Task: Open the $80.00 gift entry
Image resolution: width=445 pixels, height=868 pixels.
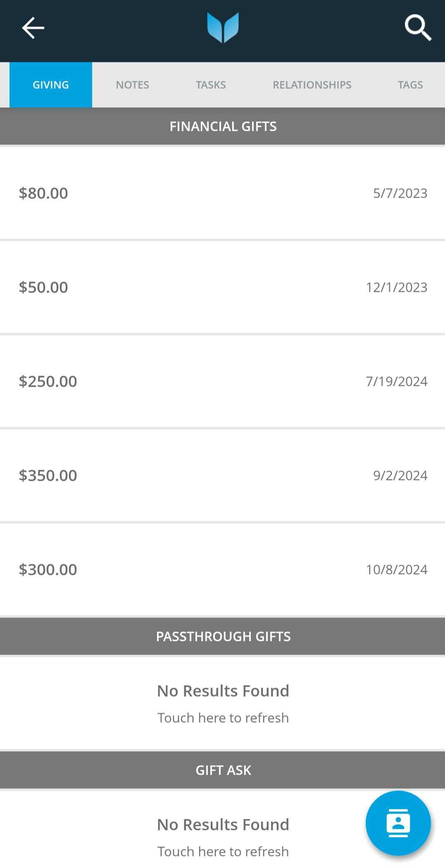Action: click(222, 193)
